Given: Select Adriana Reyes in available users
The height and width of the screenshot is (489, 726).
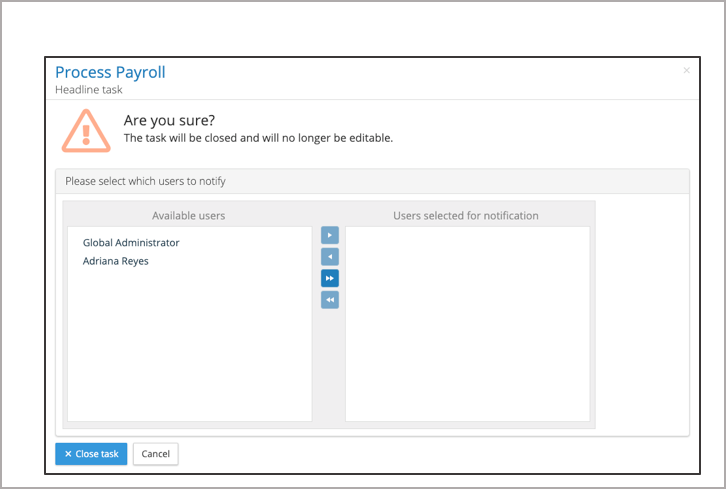Looking at the screenshot, I should click(x=116, y=262).
